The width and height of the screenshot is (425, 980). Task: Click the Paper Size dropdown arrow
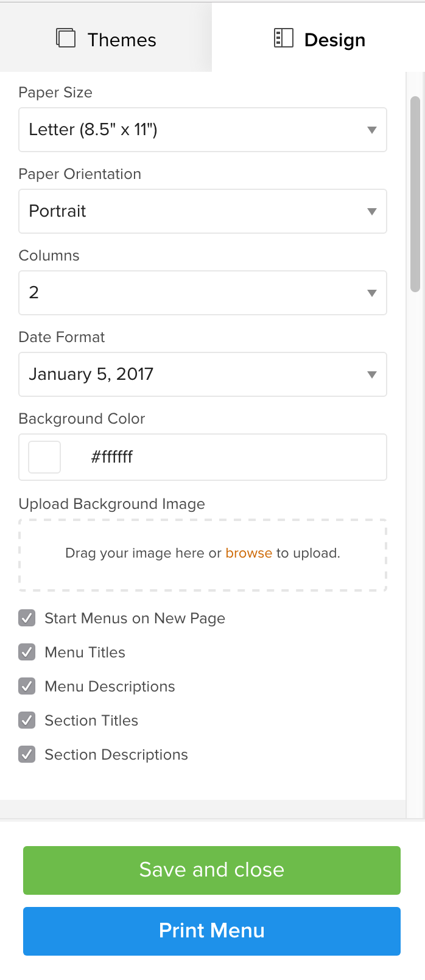click(372, 130)
